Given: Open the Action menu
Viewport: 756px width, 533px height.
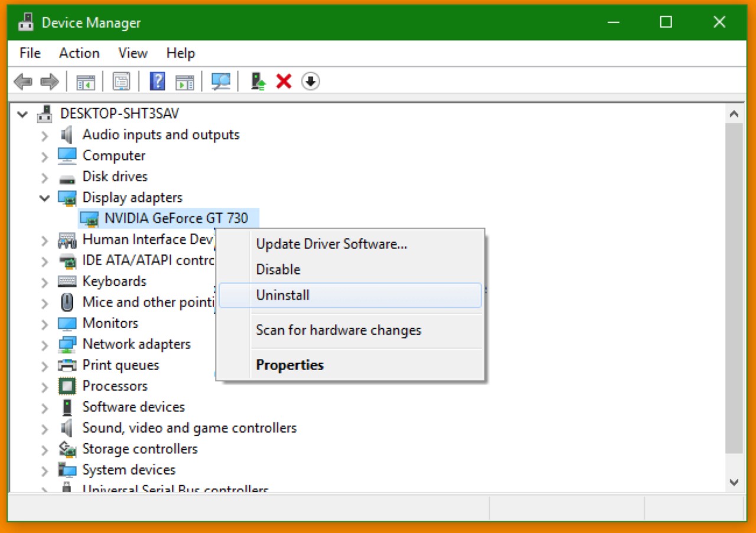Looking at the screenshot, I should click(x=79, y=53).
